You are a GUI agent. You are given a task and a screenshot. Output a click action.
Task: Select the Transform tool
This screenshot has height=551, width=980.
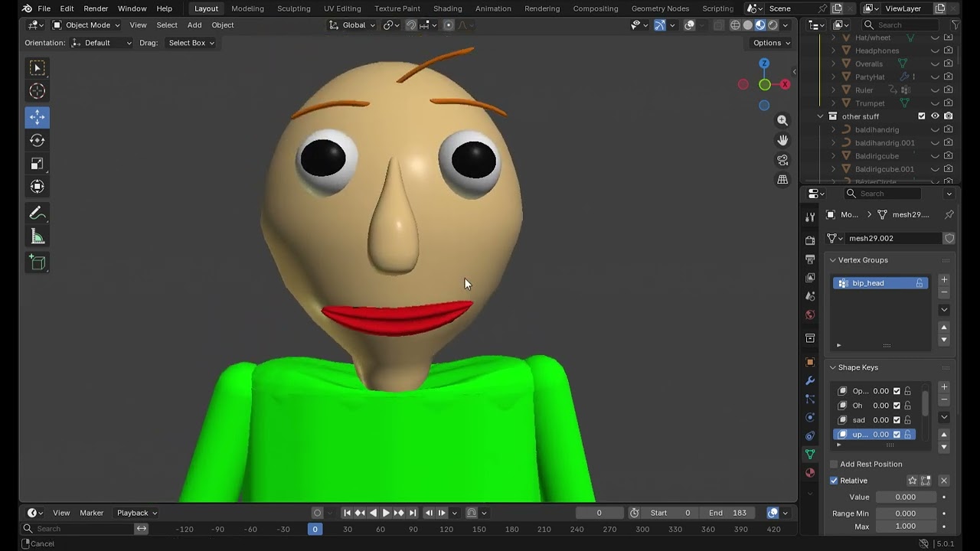pos(38,186)
